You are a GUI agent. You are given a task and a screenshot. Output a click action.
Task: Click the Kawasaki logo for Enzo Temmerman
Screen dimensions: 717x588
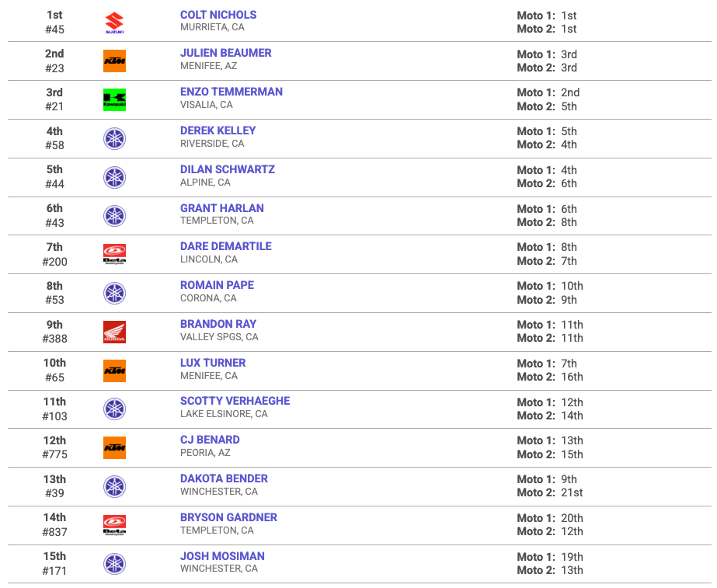(114, 99)
